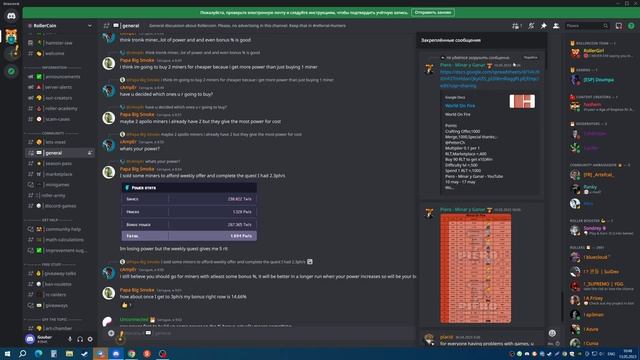Open Windows Start menu

pyautogui.click(x=7, y=353)
